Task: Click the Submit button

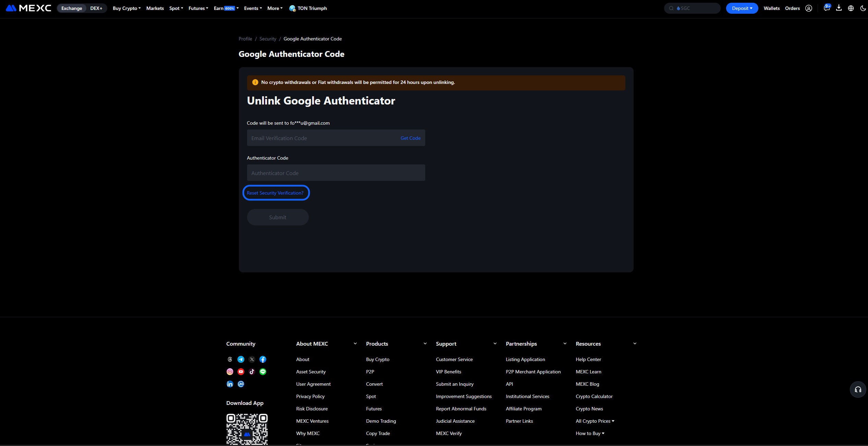Action: (x=278, y=217)
